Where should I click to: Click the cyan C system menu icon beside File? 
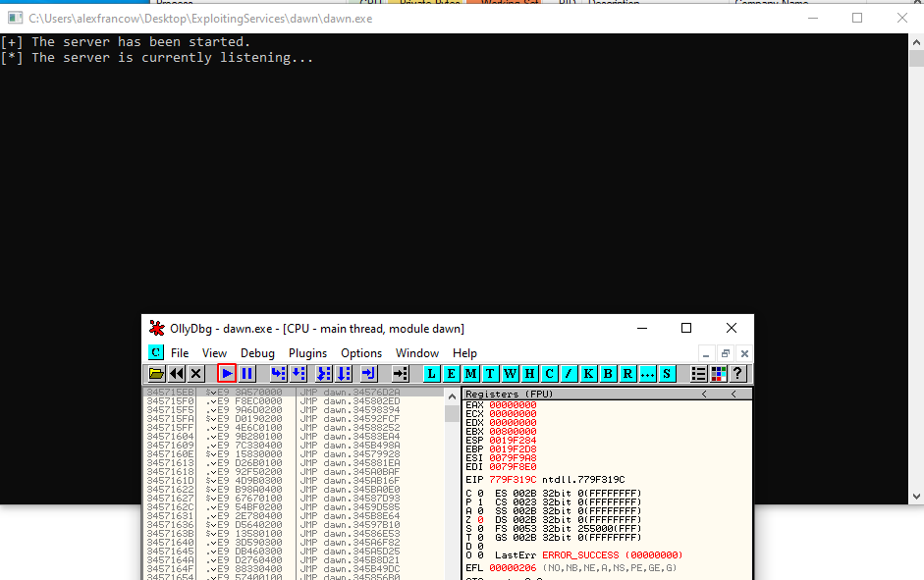click(x=155, y=352)
